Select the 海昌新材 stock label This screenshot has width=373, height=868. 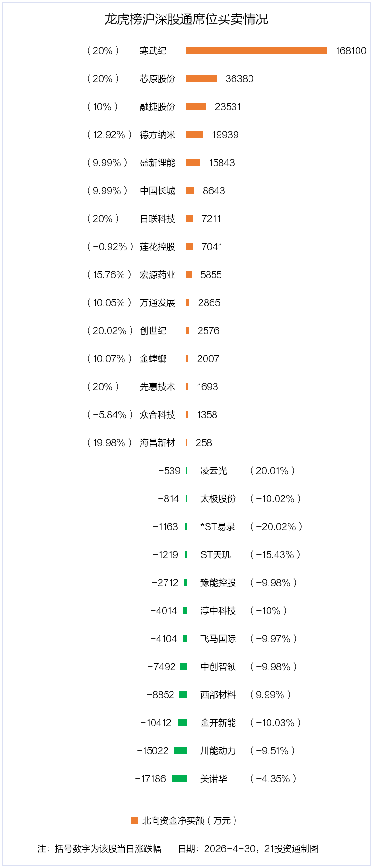158,442
